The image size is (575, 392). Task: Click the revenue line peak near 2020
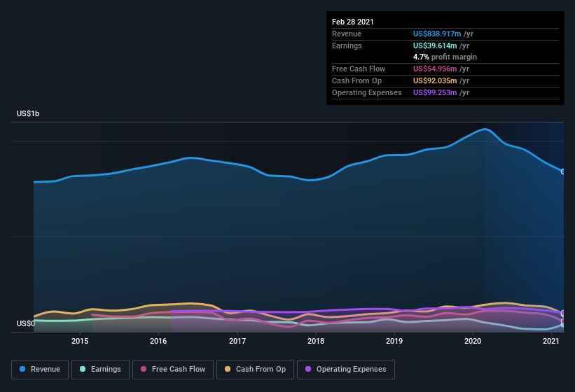485,129
